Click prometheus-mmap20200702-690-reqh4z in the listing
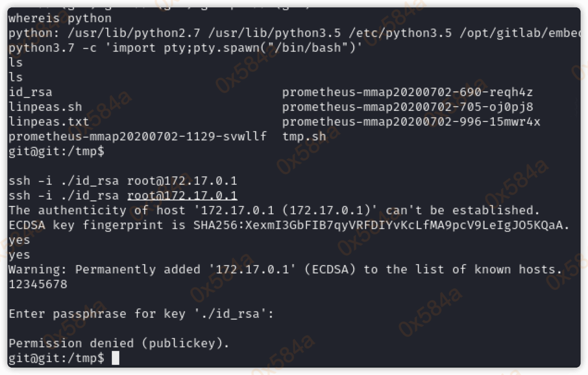Image resolution: width=588 pixels, height=375 pixels. pyautogui.click(x=407, y=92)
